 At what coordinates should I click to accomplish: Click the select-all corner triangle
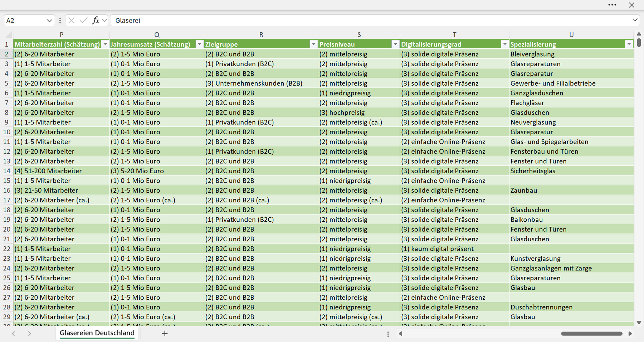(x=9, y=35)
